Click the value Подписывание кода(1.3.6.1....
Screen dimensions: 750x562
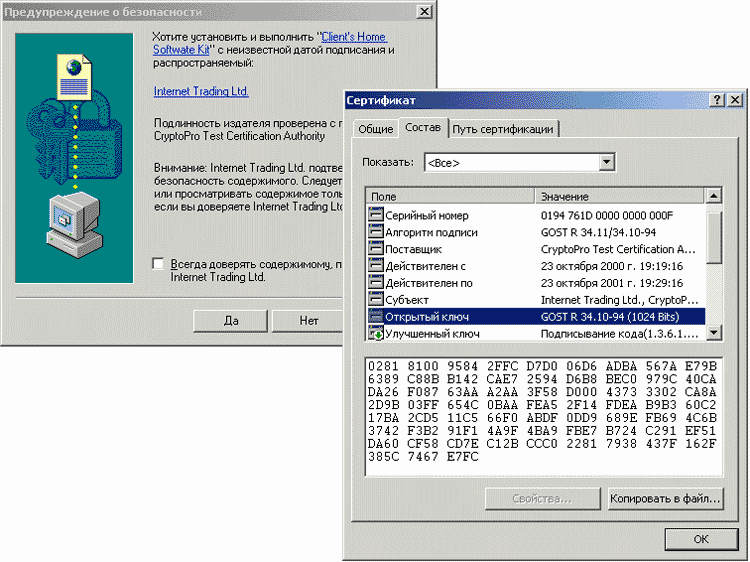619,334
